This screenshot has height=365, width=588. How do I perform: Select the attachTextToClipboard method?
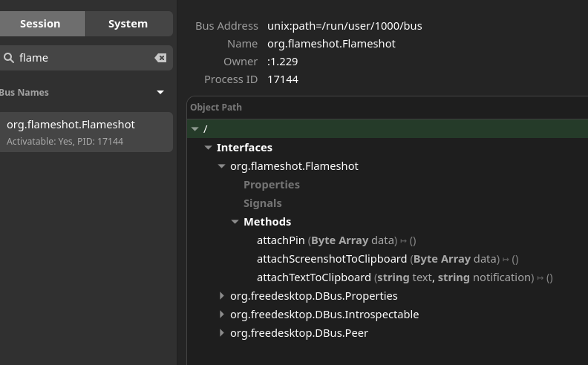click(314, 277)
